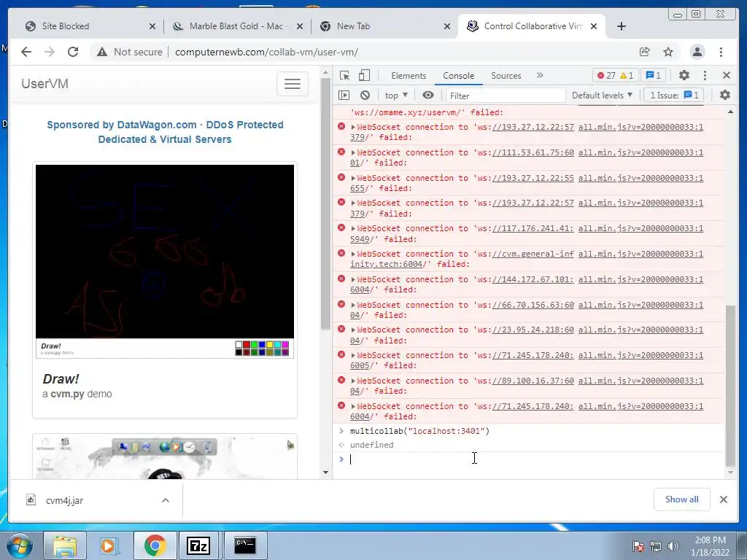The height and width of the screenshot is (560, 747).
Task: Toggle the UserVM hamburger navigation menu
Action: click(292, 84)
